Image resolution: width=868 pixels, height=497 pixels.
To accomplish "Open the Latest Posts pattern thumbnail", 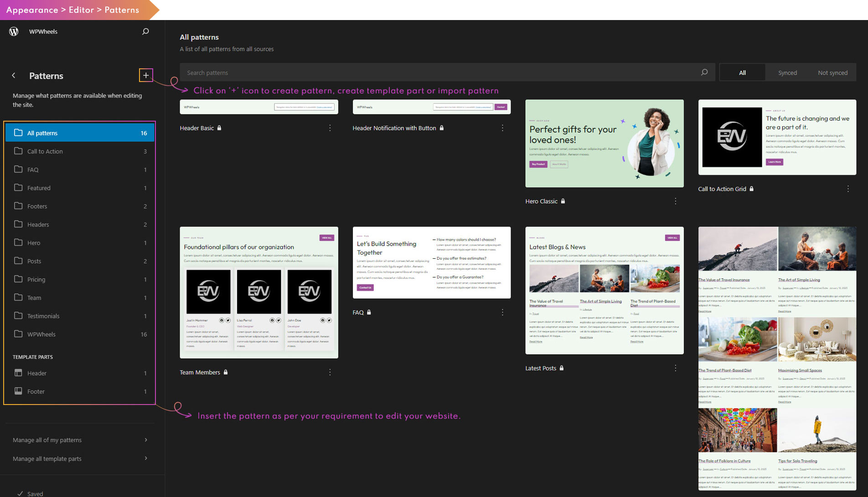I will click(604, 290).
